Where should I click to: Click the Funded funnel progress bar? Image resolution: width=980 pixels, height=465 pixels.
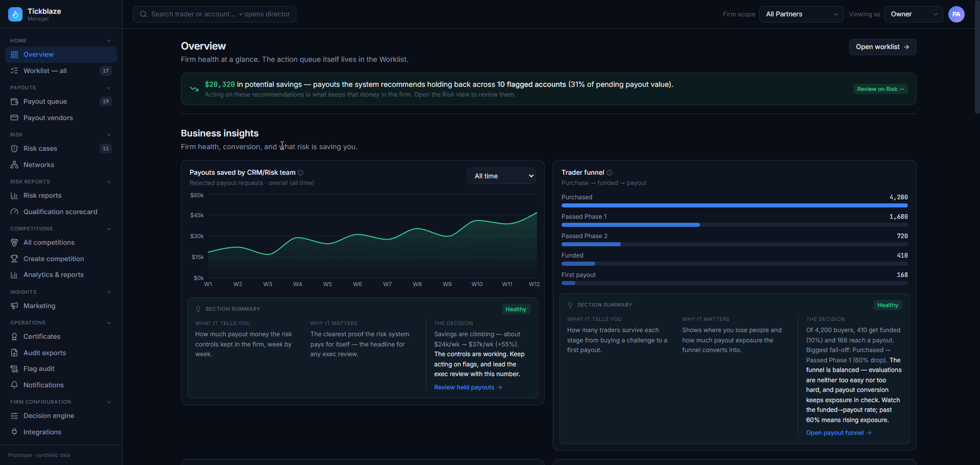tap(735, 264)
